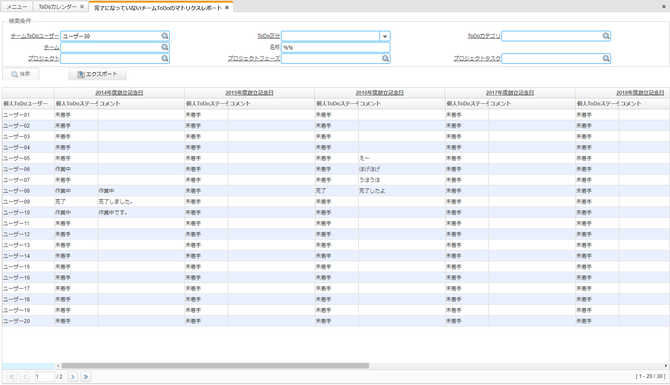Open lookup icon for プロジェクトタスク field
The height and width of the screenshot is (385, 670).
point(605,58)
